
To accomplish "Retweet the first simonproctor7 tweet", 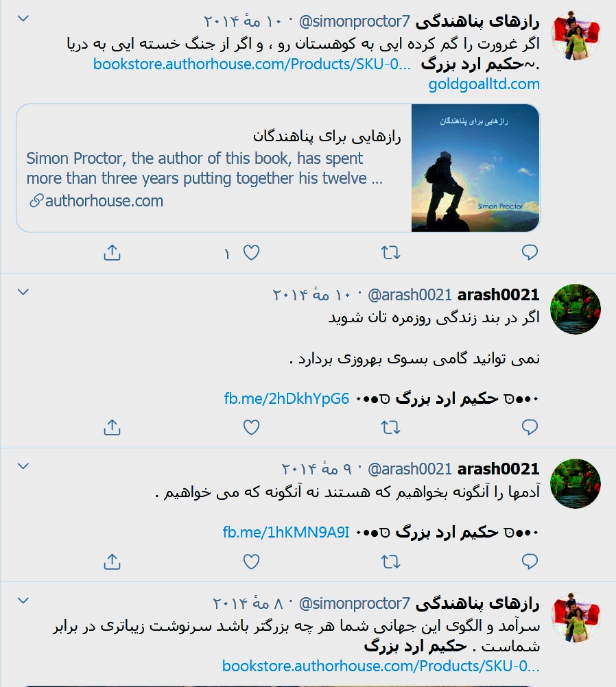I will pos(390,253).
